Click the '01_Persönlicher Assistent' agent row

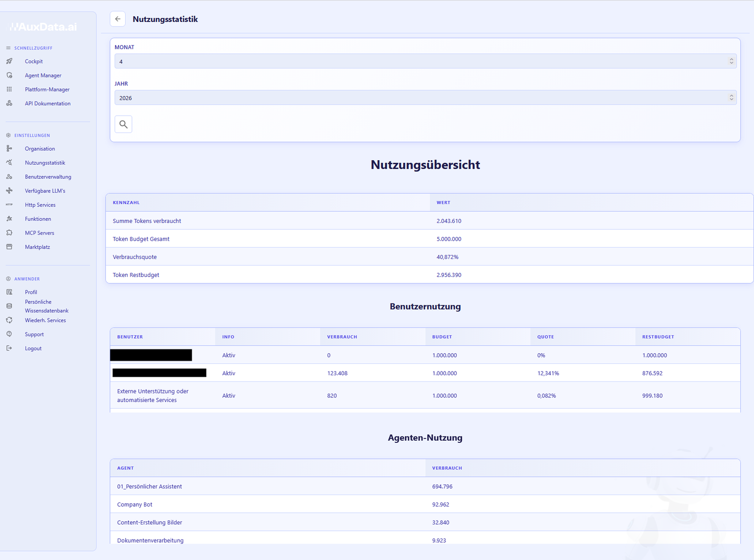(425, 486)
